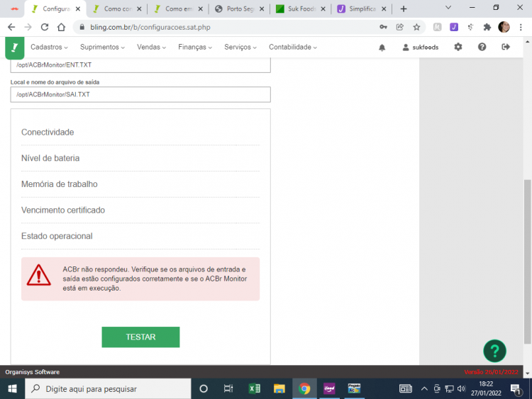Expand the Vendas menu
The image size is (532, 399).
pos(151,47)
